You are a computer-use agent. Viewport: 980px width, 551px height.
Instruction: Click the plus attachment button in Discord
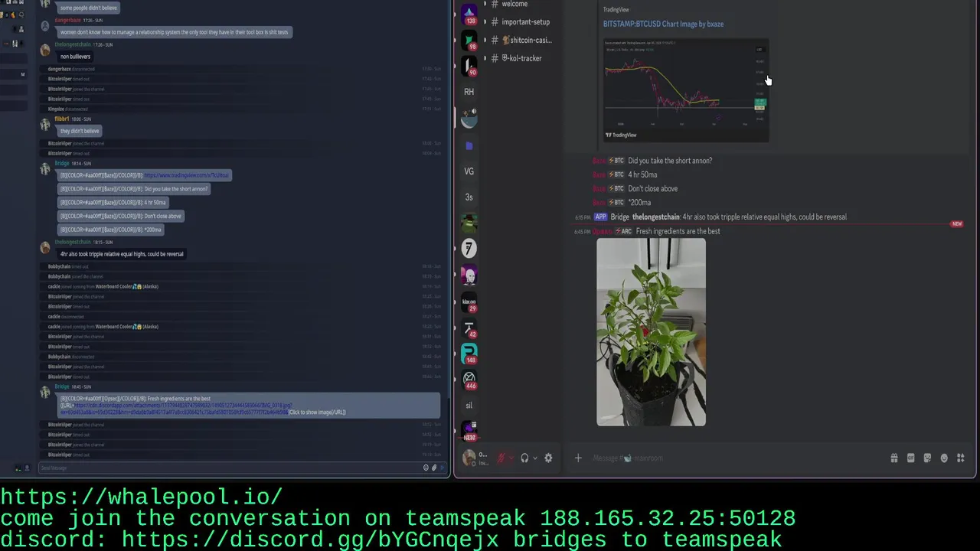point(578,458)
